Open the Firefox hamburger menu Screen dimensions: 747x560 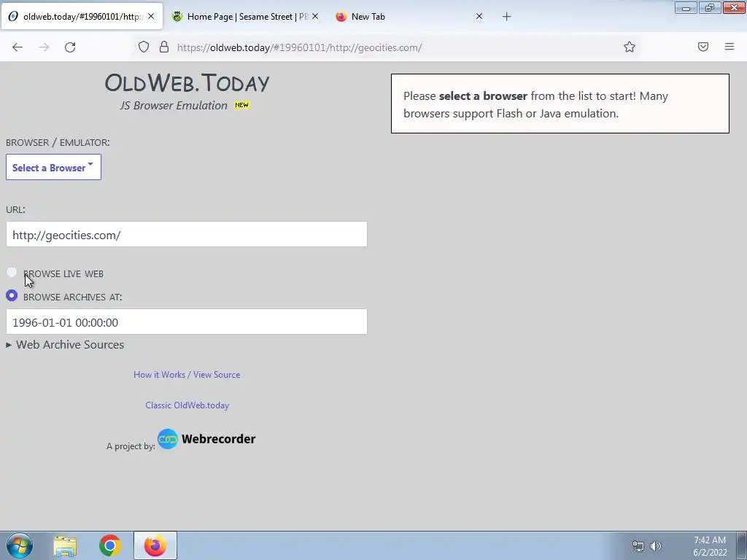pyautogui.click(x=729, y=47)
